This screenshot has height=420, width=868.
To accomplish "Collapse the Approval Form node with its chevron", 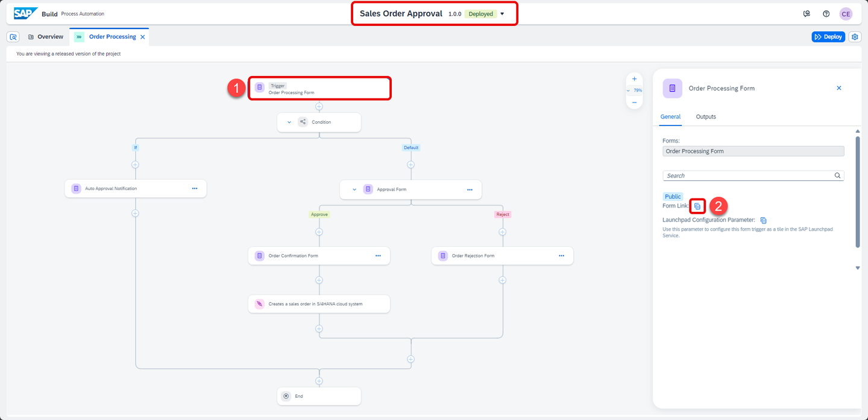I will point(354,189).
